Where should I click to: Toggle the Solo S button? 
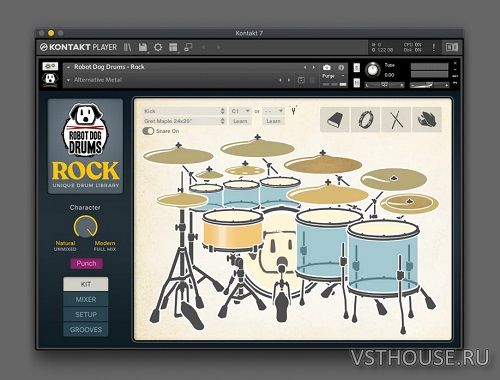point(357,67)
